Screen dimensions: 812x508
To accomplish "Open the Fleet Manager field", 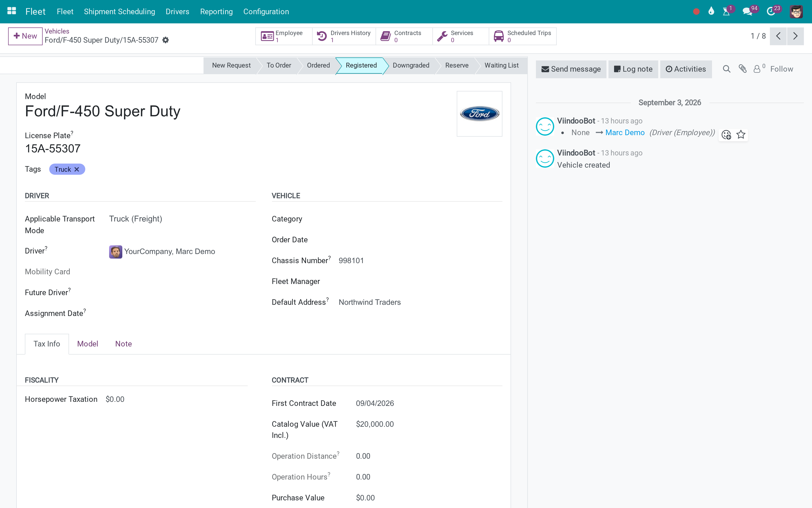I will click(420, 281).
